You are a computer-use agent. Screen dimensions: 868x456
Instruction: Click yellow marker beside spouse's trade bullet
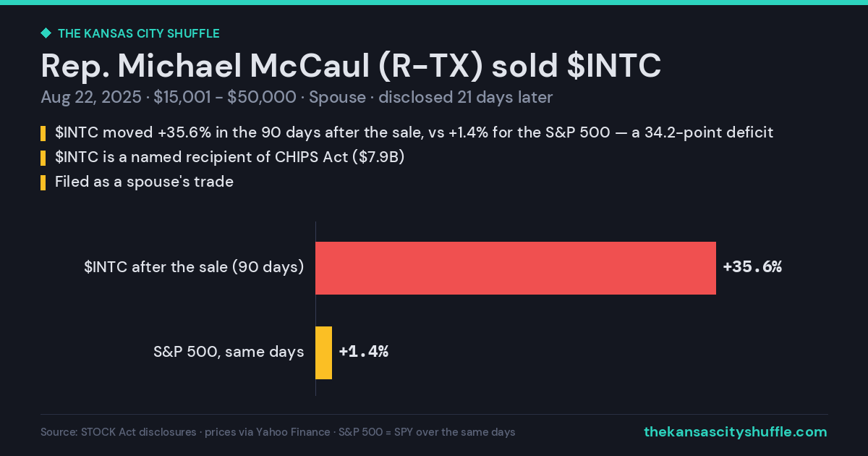click(x=43, y=182)
